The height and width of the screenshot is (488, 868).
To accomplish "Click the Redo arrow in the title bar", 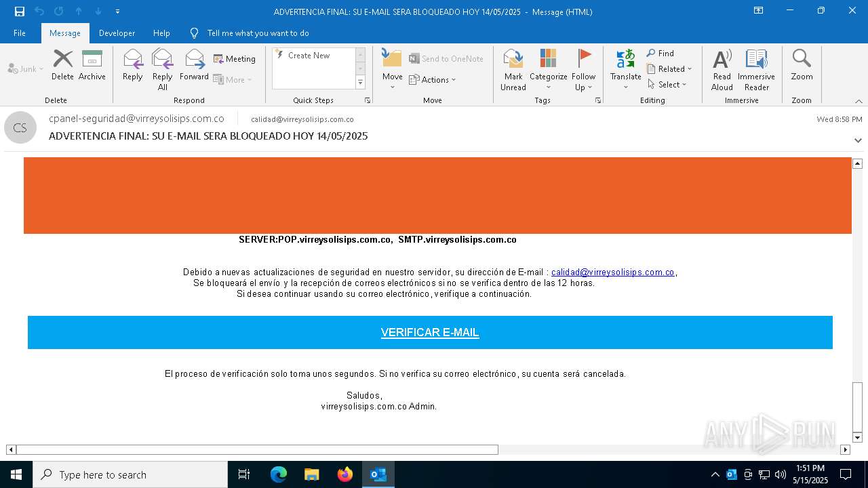I will pos(59,12).
